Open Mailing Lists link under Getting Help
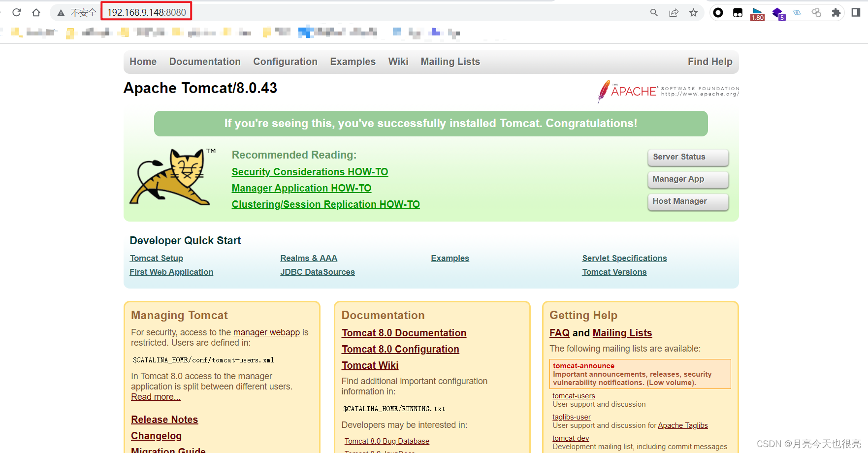The image size is (868, 453). 622,333
